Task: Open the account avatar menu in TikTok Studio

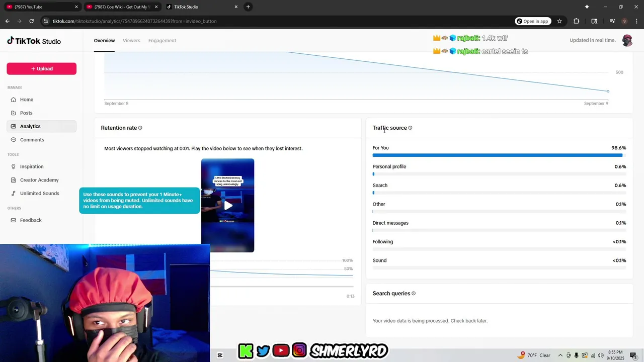Action: click(x=627, y=40)
